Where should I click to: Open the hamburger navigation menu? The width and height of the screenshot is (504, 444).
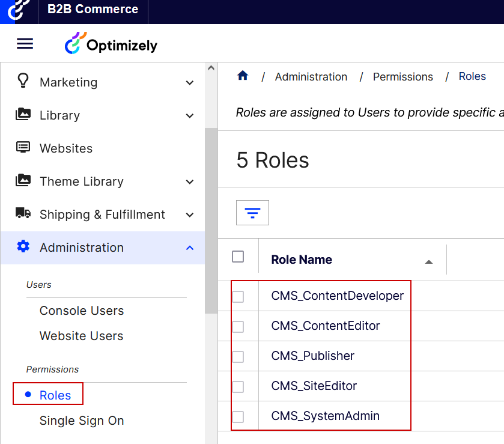[x=25, y=44]
